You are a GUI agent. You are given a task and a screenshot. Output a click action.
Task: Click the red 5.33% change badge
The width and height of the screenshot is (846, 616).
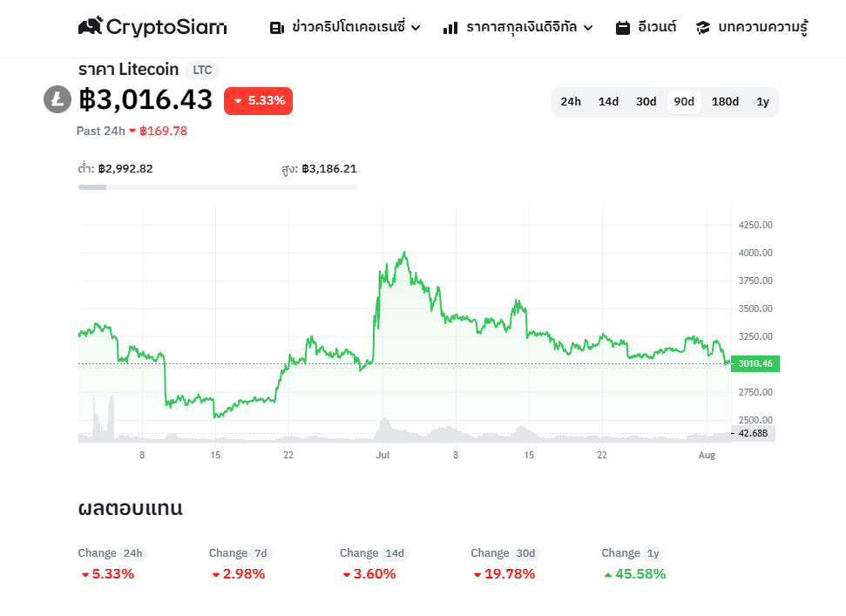[x=259, y=101]
